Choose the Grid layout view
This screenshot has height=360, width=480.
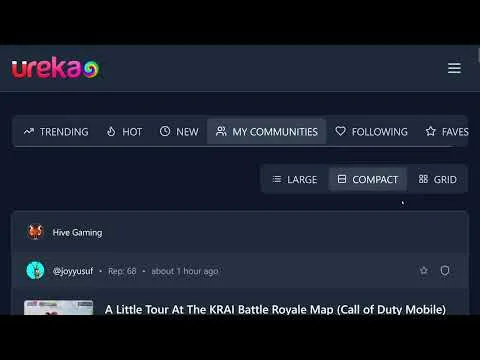(437, 179)
